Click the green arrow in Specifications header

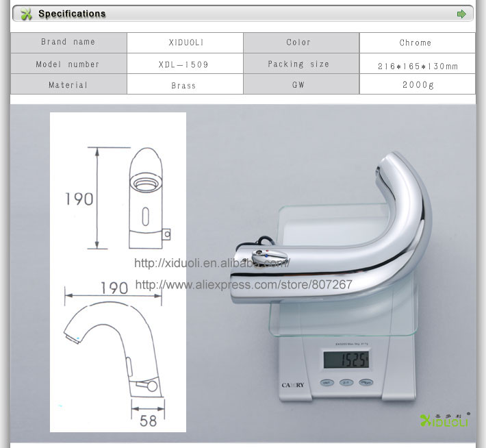(461, 14)
